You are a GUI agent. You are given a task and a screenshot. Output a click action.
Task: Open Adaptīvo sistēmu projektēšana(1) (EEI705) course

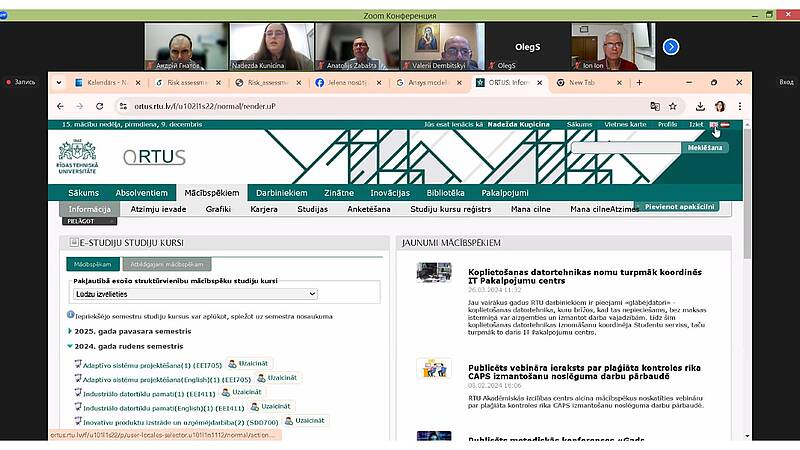pos(152,365)
